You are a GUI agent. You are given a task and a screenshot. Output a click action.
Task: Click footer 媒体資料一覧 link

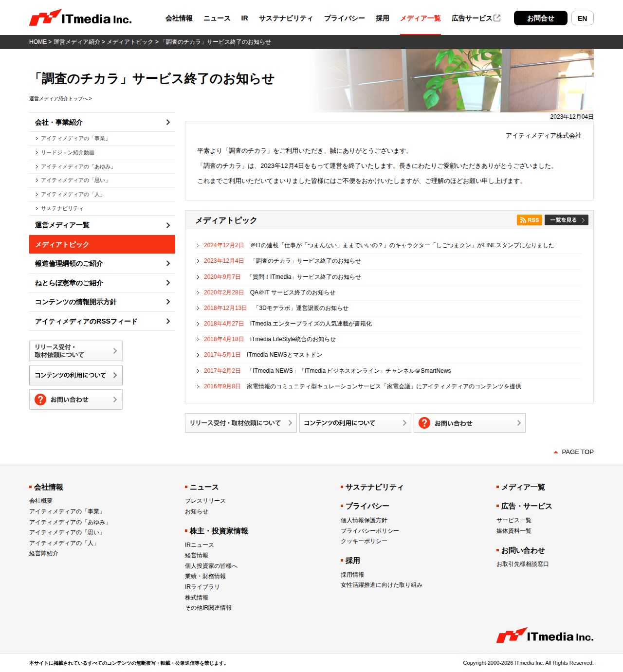[514, 531]
